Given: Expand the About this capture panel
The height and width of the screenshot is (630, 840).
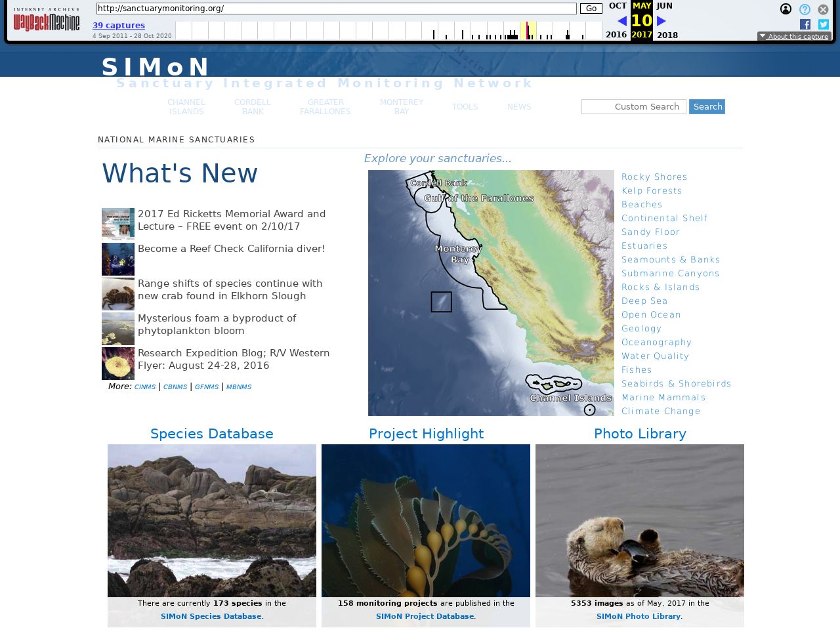Looking at the screenshot, I should [794, 37].
